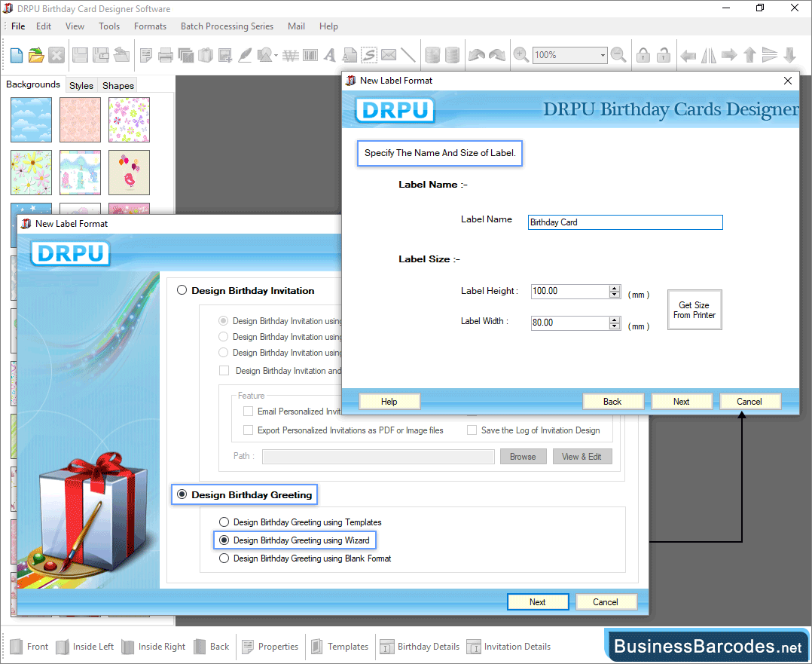Viewport: 812px width, 664px height.
Task: Click the envelope mail toolbar icon
Action: point(389,55)
